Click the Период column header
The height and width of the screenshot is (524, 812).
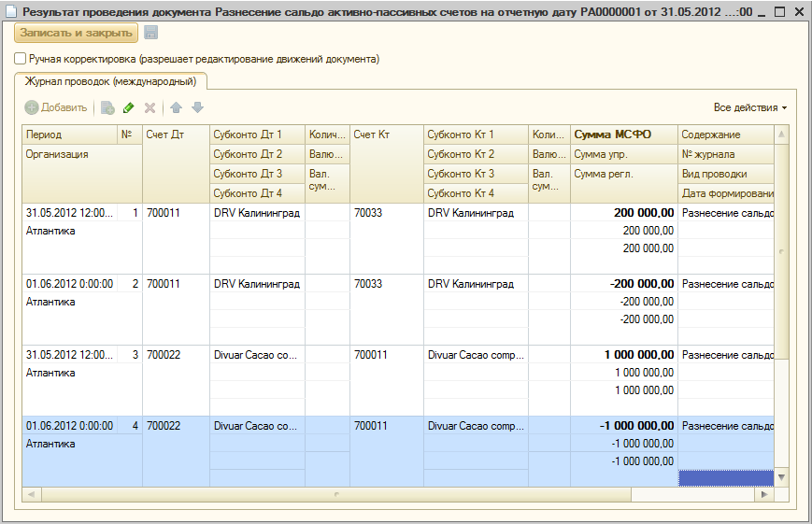(x=44, y=135)
